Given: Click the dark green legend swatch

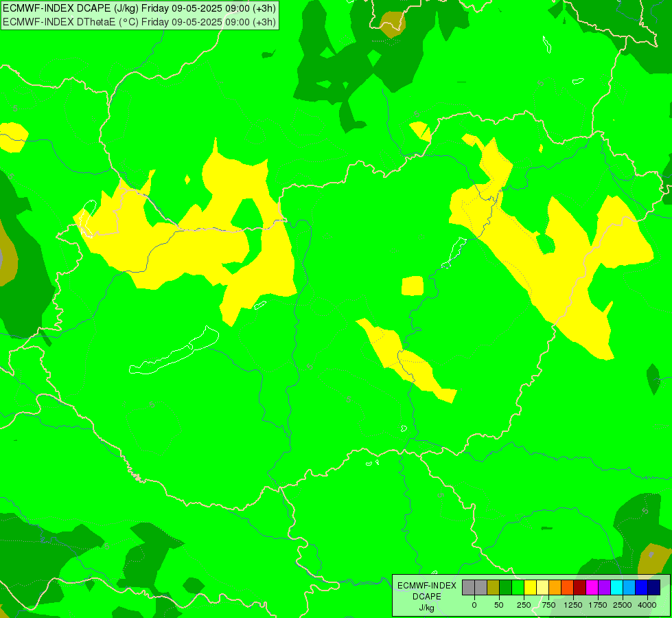Looking at the screenshot, I should [506, 588].
